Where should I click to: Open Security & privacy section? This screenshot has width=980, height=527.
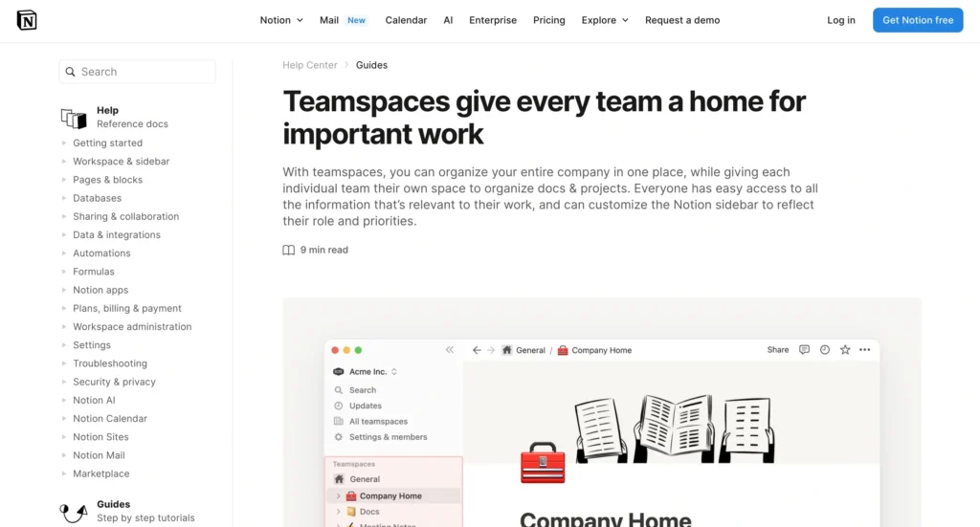(x=114, y=382)
